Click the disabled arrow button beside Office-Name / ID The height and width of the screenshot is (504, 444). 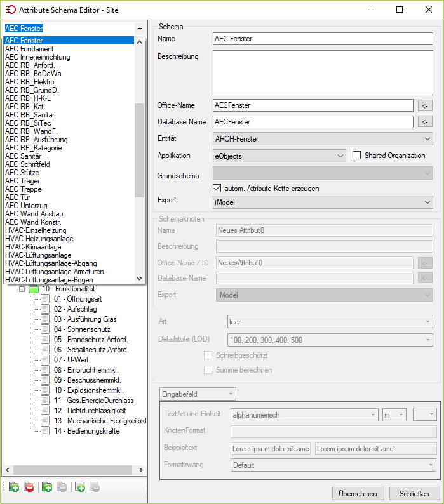click(425, 263)
